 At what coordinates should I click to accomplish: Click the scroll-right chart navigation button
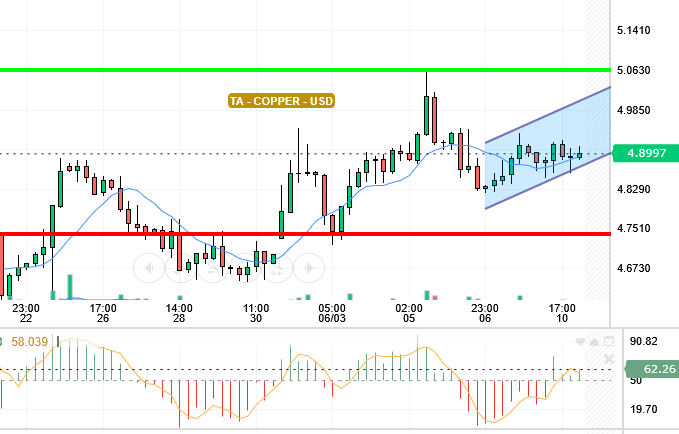click(x=309, y=268)
